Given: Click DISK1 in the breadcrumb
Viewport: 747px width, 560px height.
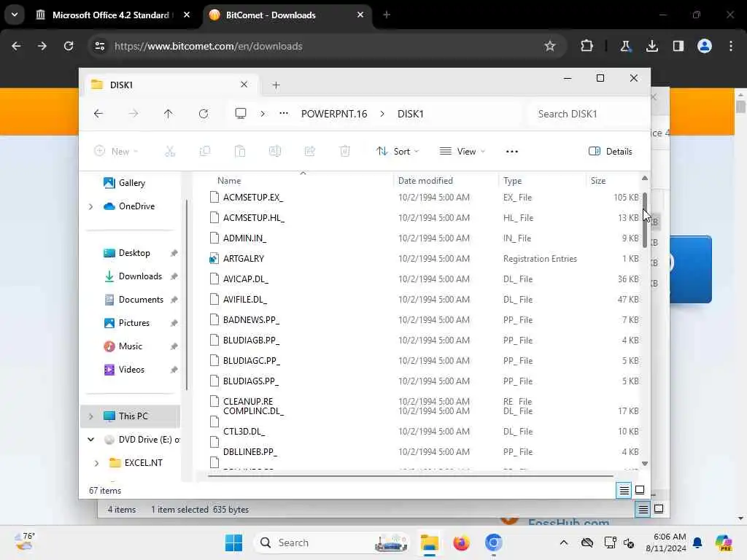Looking at the screenshot, I should point(410,114).
